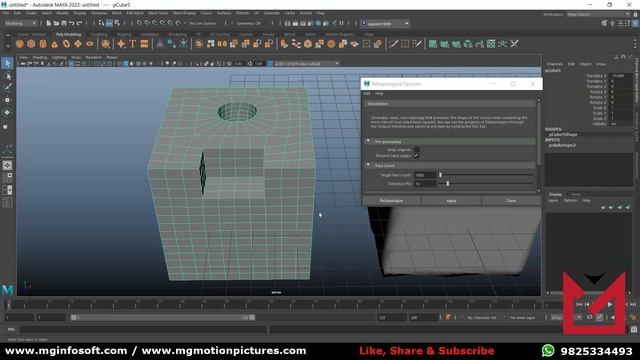Click the Undo arrow icon
The width and height of the screenshot is (640, 360).
(x=72, y=23)
